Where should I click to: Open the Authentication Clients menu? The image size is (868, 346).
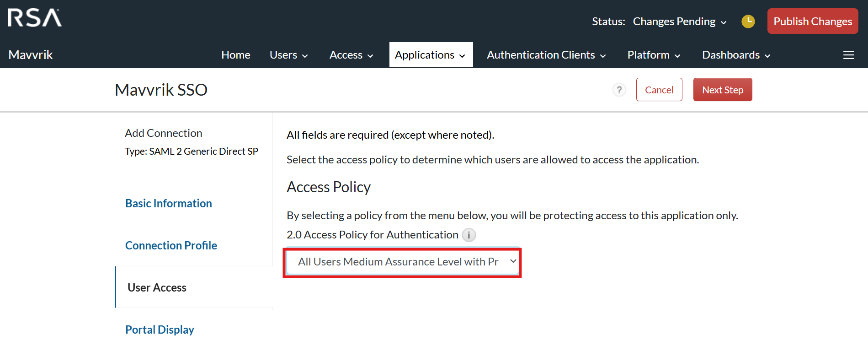click(546, 55)
